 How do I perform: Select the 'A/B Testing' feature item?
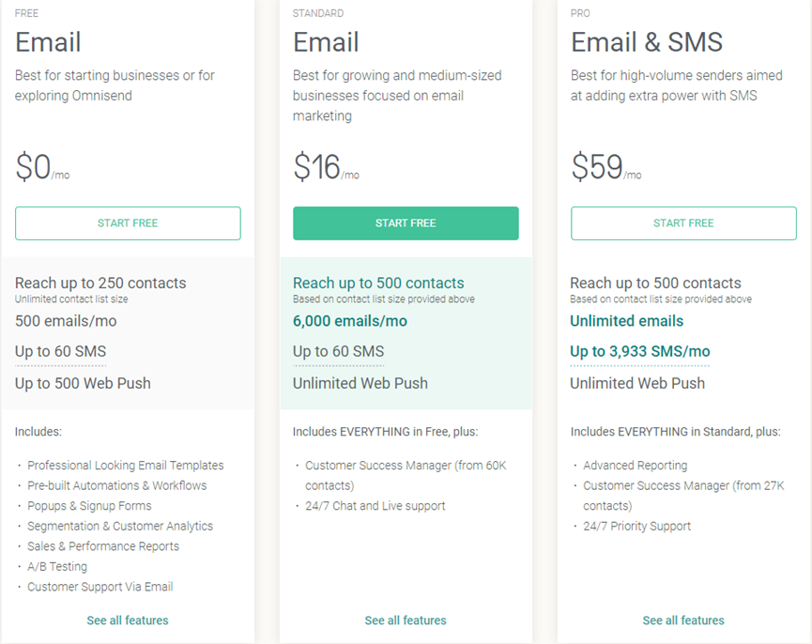pyautogui.click(x=57, y=567)
